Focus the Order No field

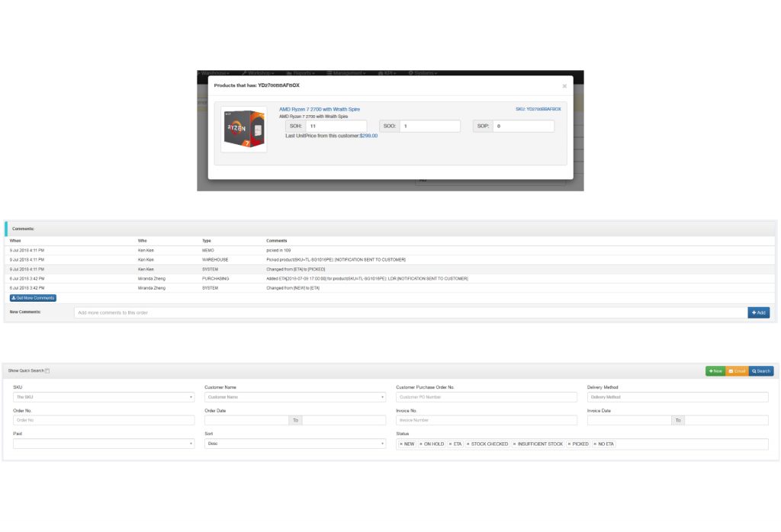tap(104, 420)
